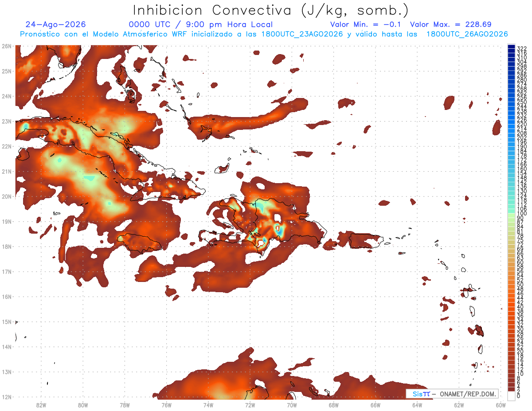Click the 66W longitude label

tap(376, 405)
